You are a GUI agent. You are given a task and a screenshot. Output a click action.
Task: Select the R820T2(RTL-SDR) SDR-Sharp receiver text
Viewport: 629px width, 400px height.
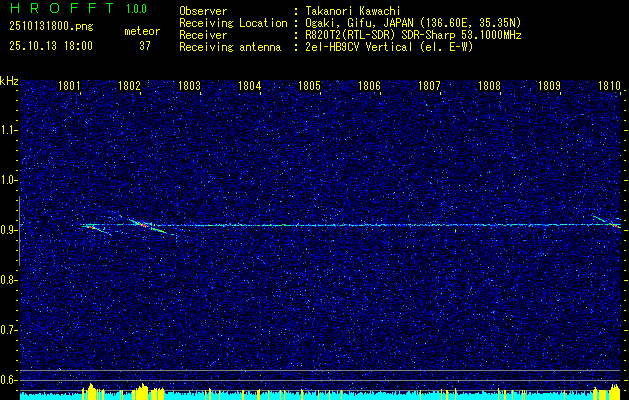click(413, 35)
